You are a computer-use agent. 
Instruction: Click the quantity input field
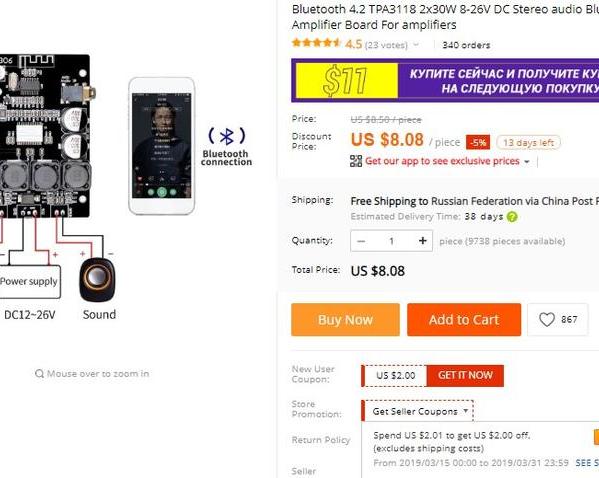392,241
